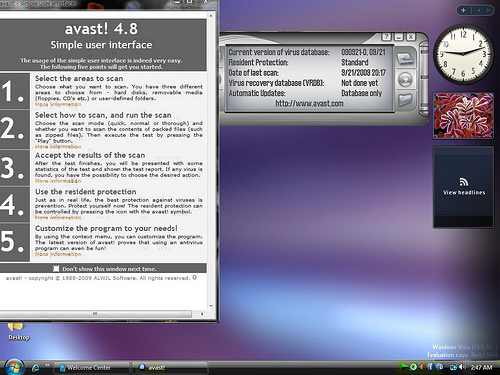Open More information under Select the areas to scan
This screenshot has height=375, width=500.
click(58, 104)
